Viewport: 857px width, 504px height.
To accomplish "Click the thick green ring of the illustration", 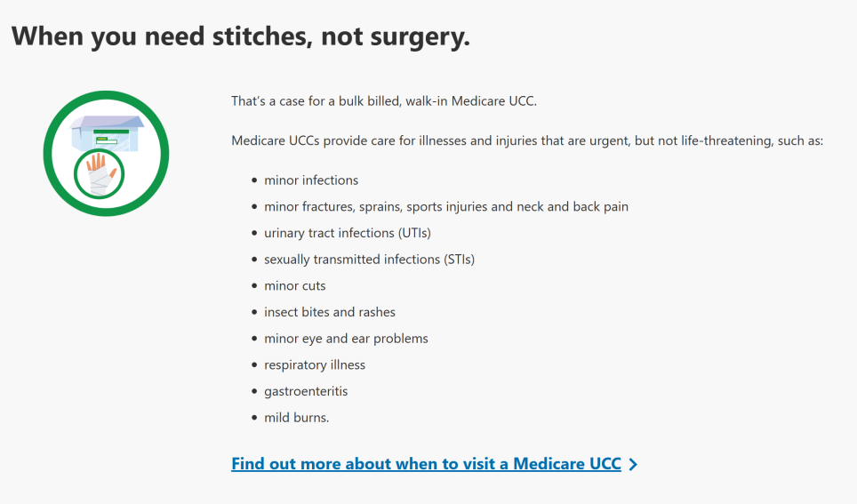I will 51,153.
